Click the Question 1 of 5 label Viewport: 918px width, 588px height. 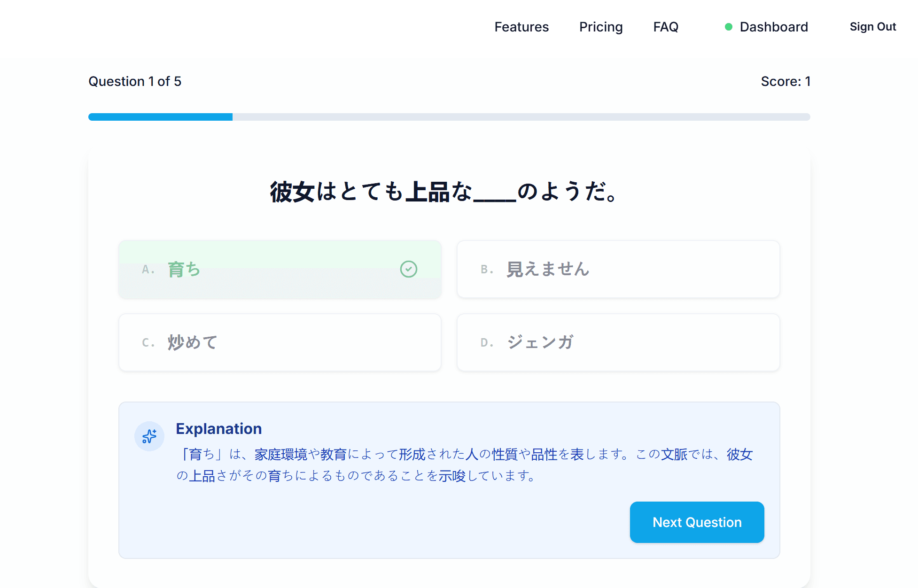135,81
